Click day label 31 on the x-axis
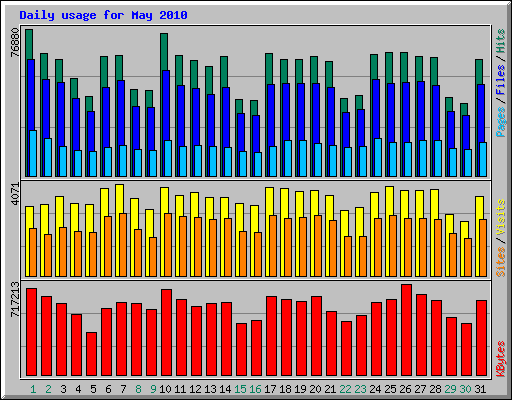The height and width of the screenshot is (400, 512). 480,389
